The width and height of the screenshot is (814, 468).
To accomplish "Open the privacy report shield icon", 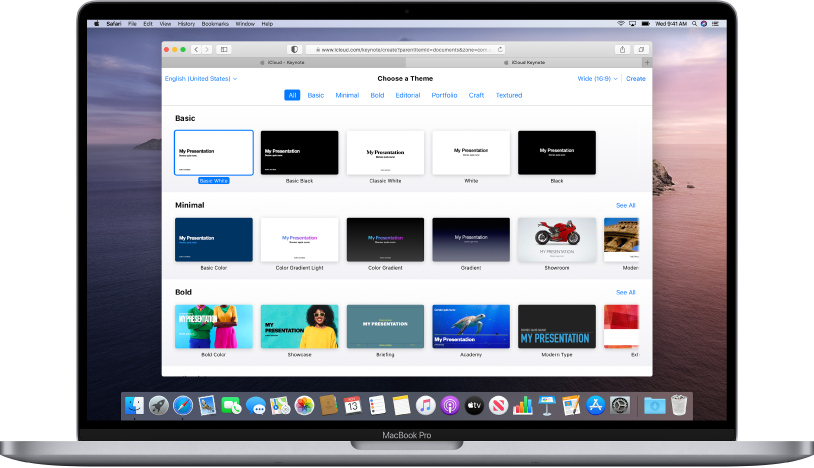I will click(x=294, y=49).
